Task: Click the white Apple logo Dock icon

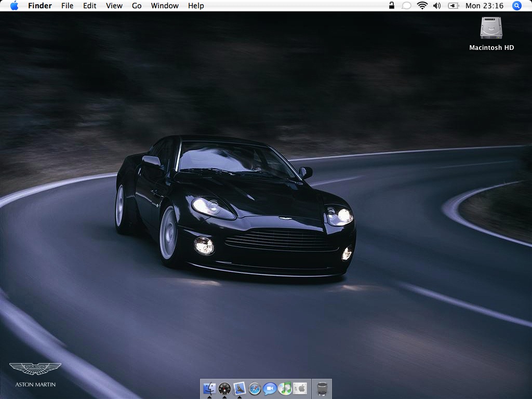Action: click(300, 389)
